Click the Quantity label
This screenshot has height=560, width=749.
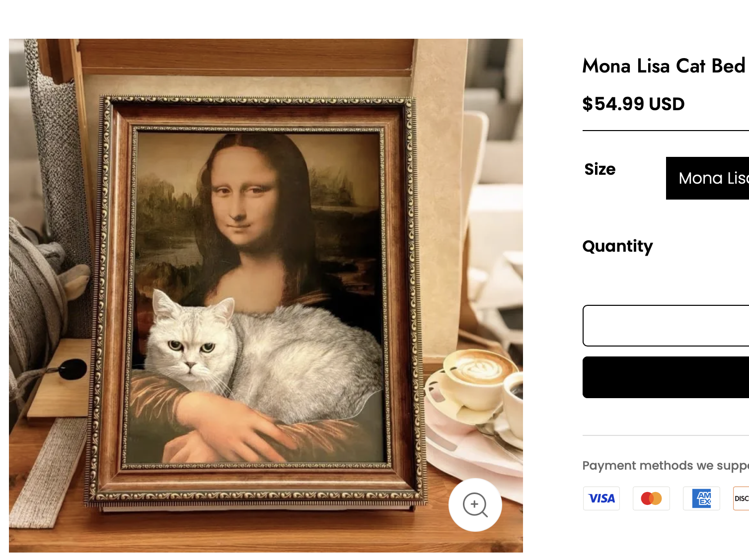pyautogui.click(x=617, y=246)
